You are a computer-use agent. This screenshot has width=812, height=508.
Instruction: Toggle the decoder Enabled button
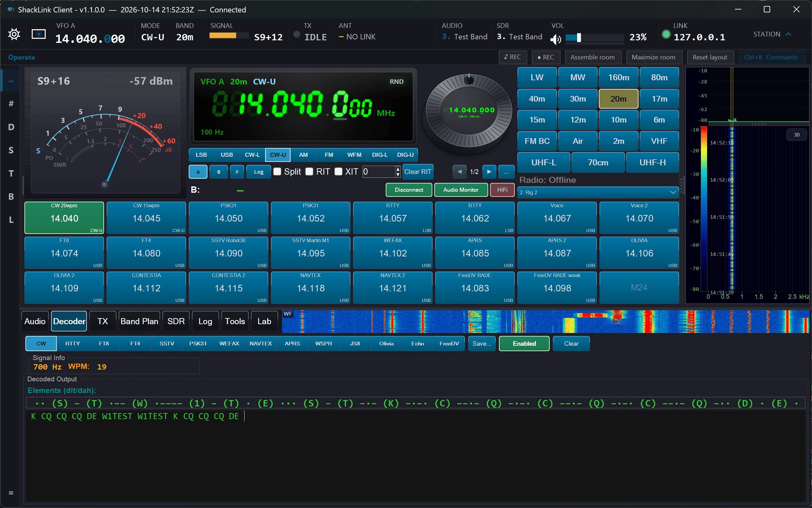[524, 343]
